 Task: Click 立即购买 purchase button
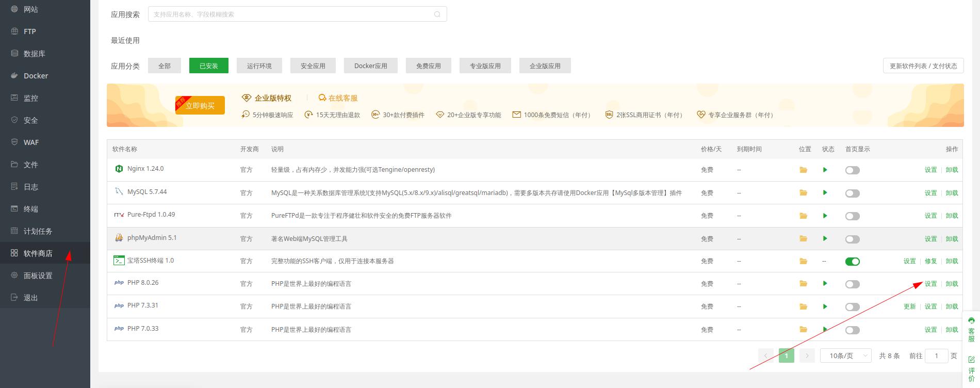(x=200, y=105)
